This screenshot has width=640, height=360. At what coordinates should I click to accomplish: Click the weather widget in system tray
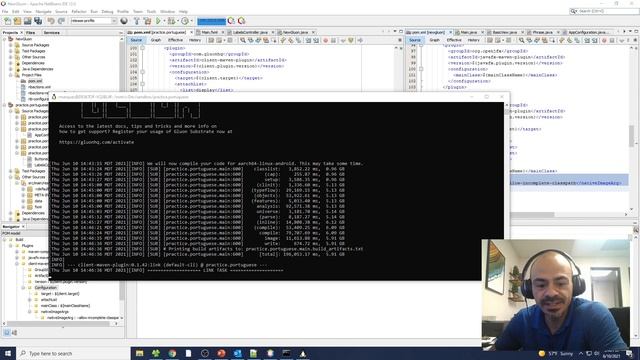[556, 353]
